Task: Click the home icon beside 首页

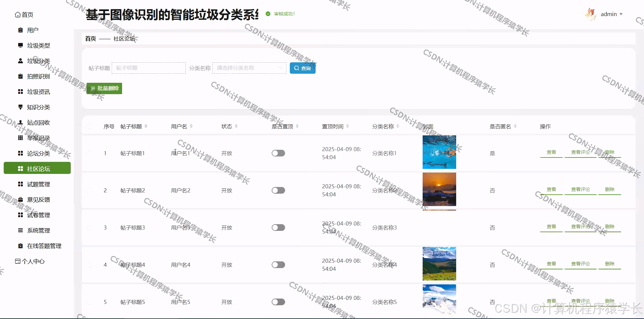Action: 18,15
